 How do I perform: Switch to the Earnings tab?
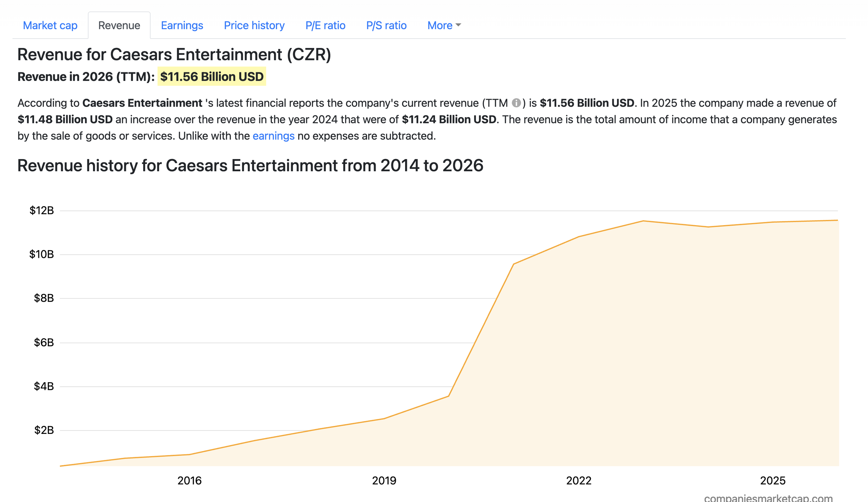[x=182, y=25]
